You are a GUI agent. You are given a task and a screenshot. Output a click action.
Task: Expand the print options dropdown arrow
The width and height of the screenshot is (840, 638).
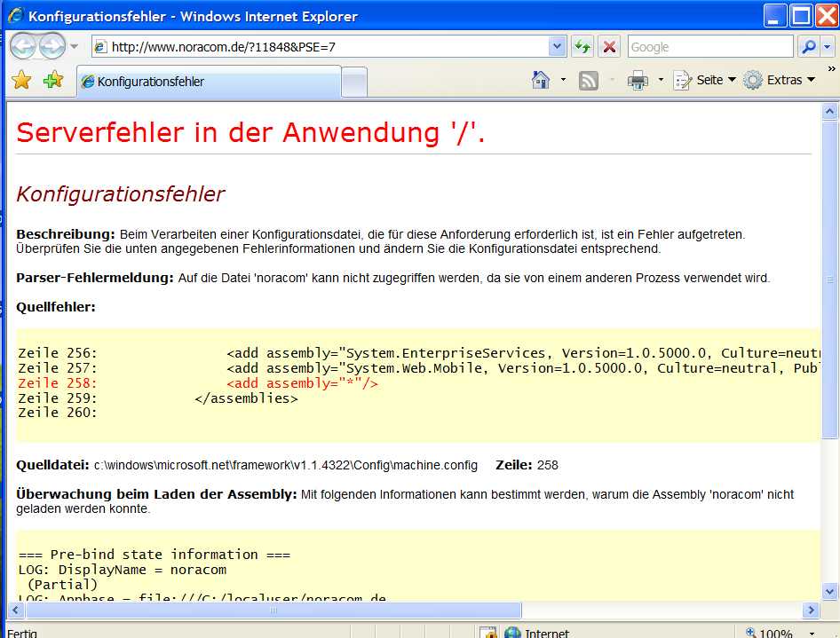[661, 81]
